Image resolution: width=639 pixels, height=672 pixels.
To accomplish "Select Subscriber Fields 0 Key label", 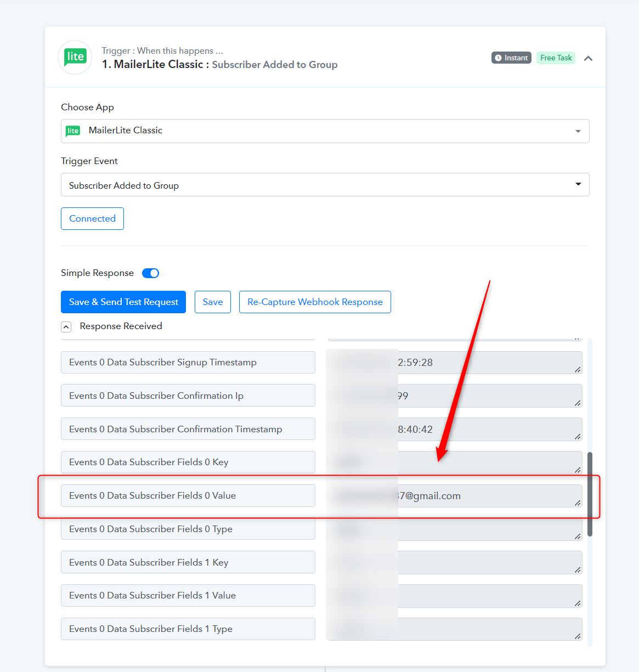I will pyautogui.click(x=188, y=462).
